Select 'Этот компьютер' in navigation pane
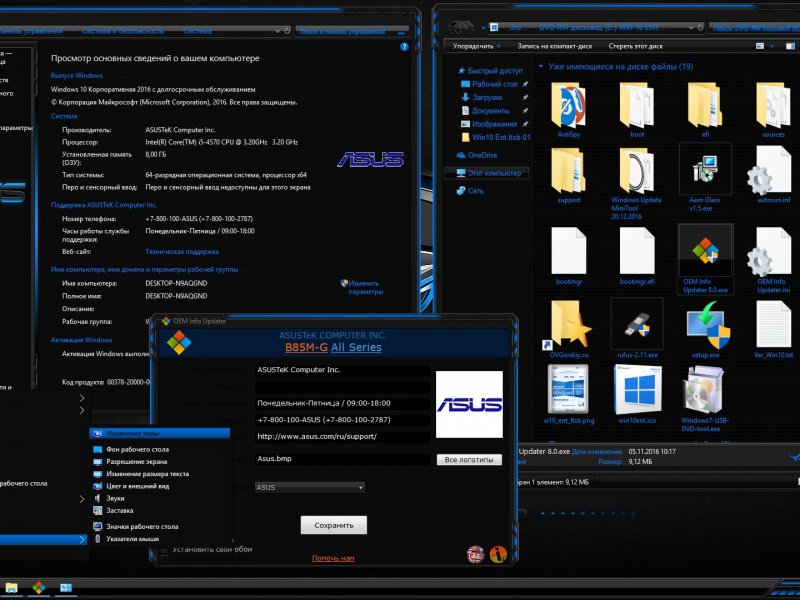800x600 pixels. pyautogui.click(x=488, y=173)
